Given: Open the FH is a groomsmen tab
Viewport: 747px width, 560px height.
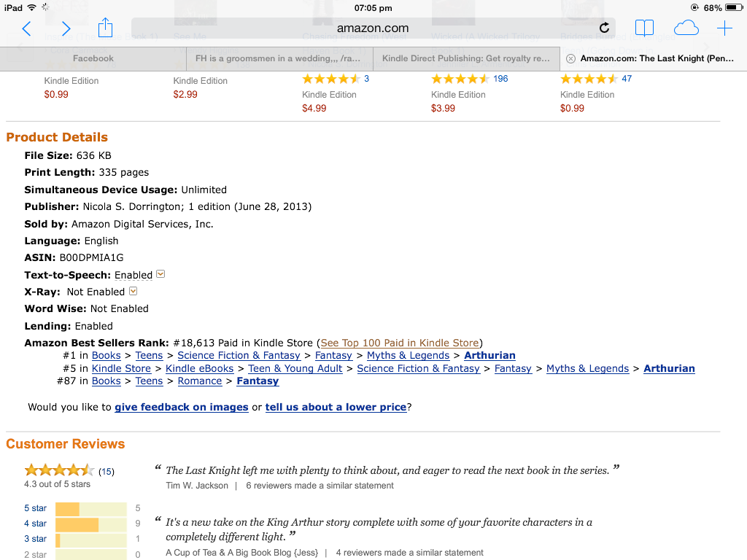Looking at the screenshot, I should pos(280,58).
